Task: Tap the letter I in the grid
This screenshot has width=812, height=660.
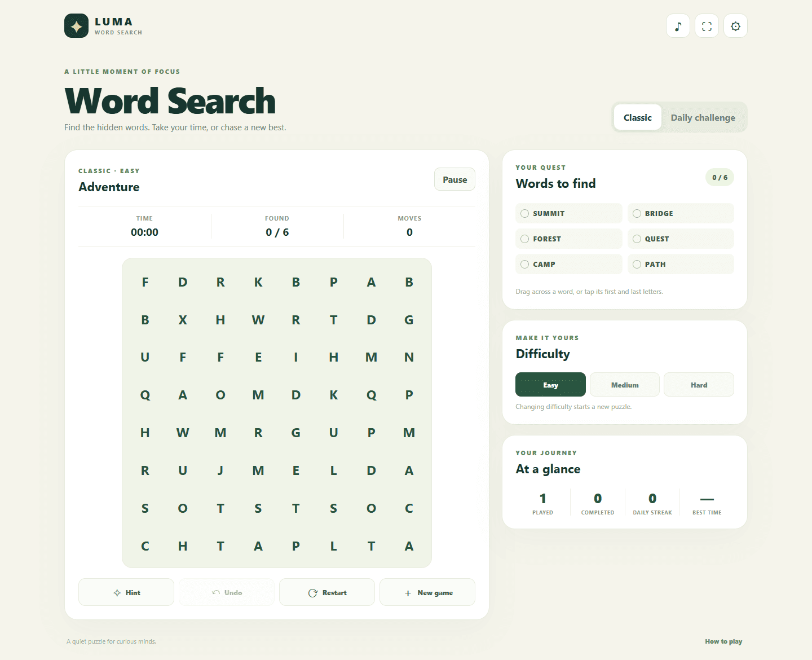Action: coord(296,357)
